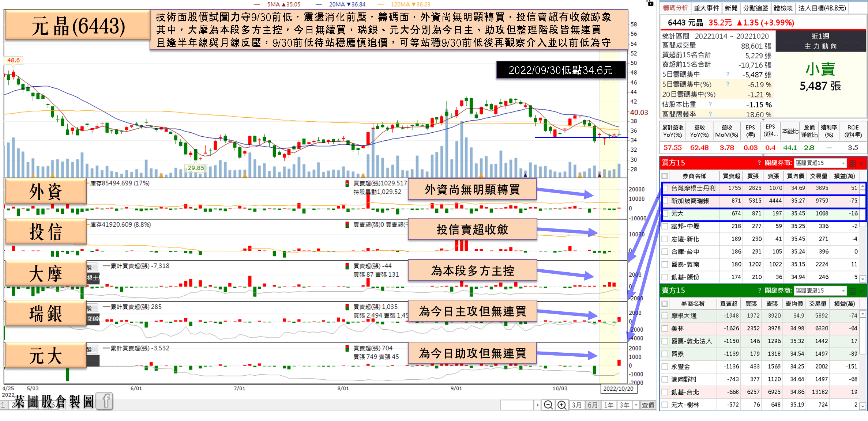Image resolution: width=868 pixels, height=421 pixels.
Task: Click 5MA legend color line
Action: coord(257,4)
